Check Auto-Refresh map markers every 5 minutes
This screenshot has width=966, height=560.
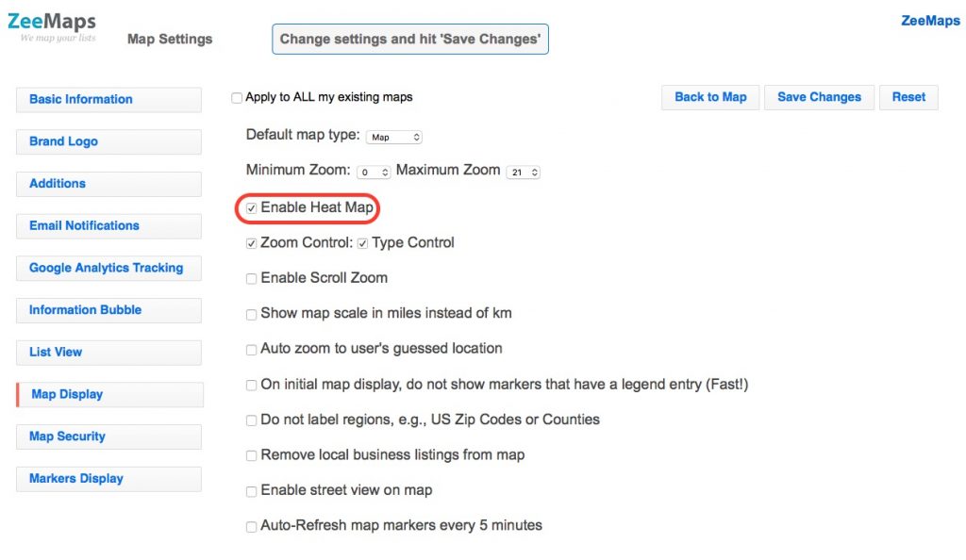pyautogui.click(x=251, y=527)
